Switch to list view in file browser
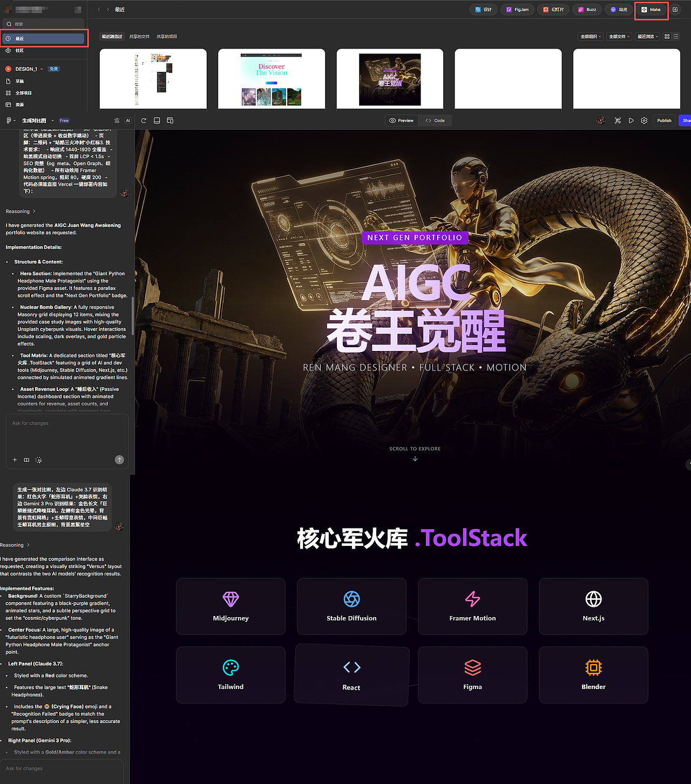 (x=676, y=37)
